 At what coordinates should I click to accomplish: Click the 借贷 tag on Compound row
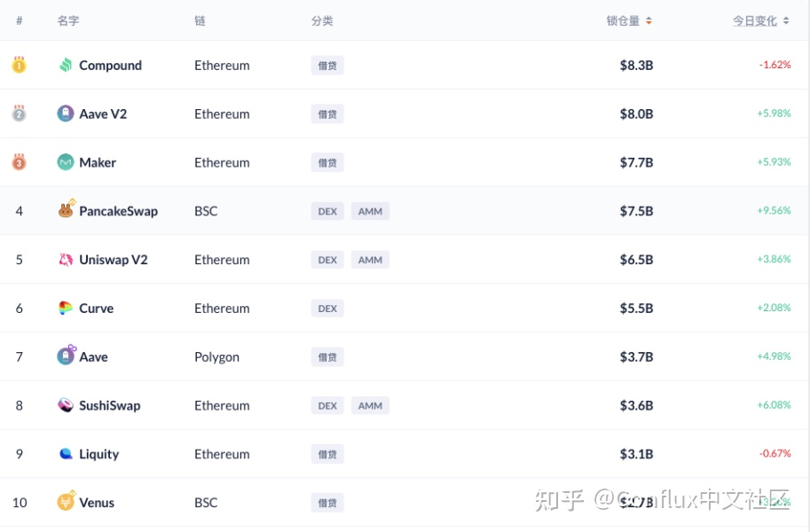tap(327, 66)
